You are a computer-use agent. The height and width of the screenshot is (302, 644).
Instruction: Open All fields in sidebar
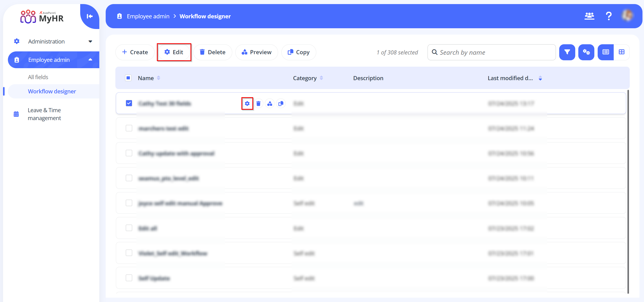pyautogui.click(x=38, y=77)
